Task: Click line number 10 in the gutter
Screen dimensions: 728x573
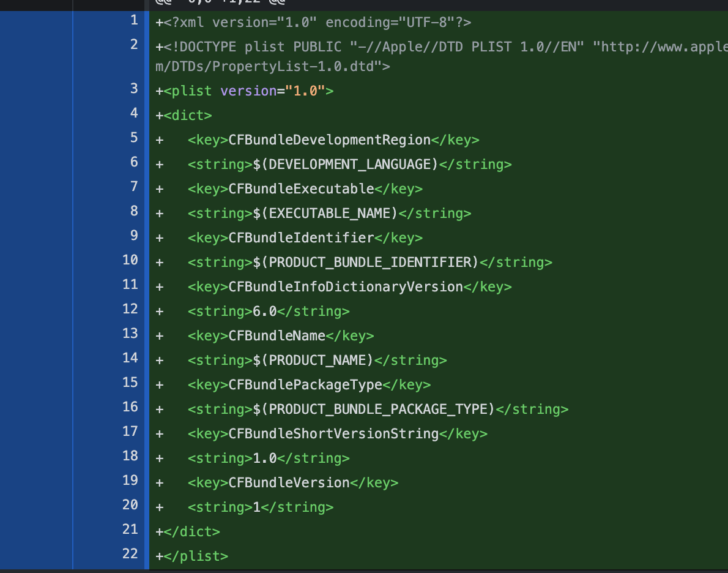Action: click(x=130, y=260)
